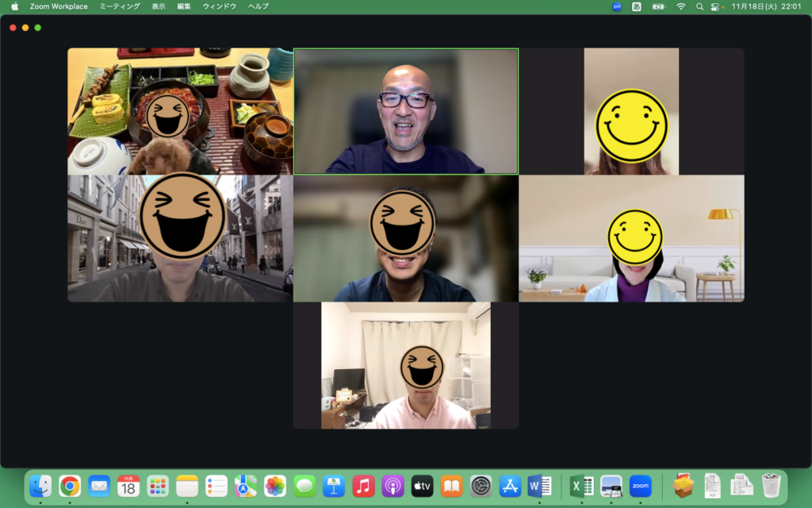Open Control Center in the menu bar

(716, 6)
